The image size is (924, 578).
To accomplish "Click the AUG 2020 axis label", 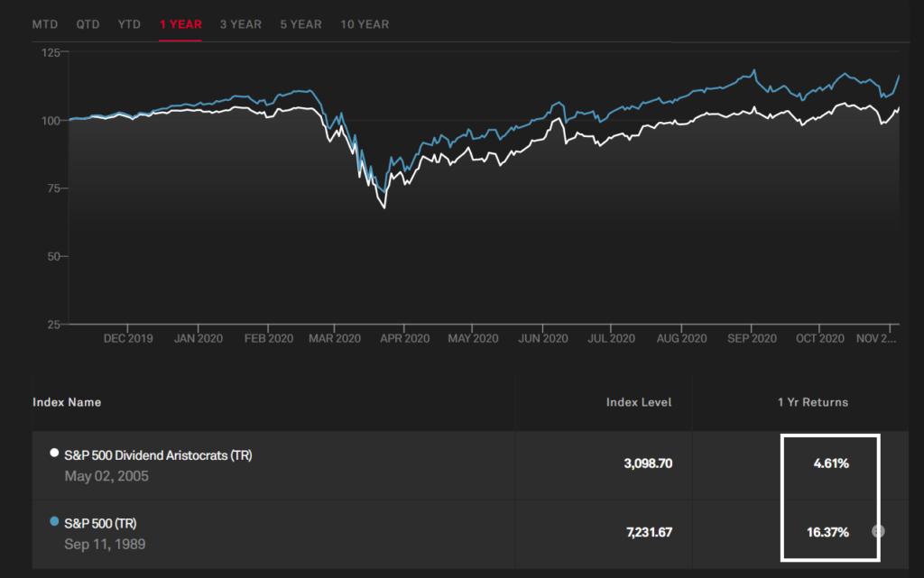I will coord(682,339).
